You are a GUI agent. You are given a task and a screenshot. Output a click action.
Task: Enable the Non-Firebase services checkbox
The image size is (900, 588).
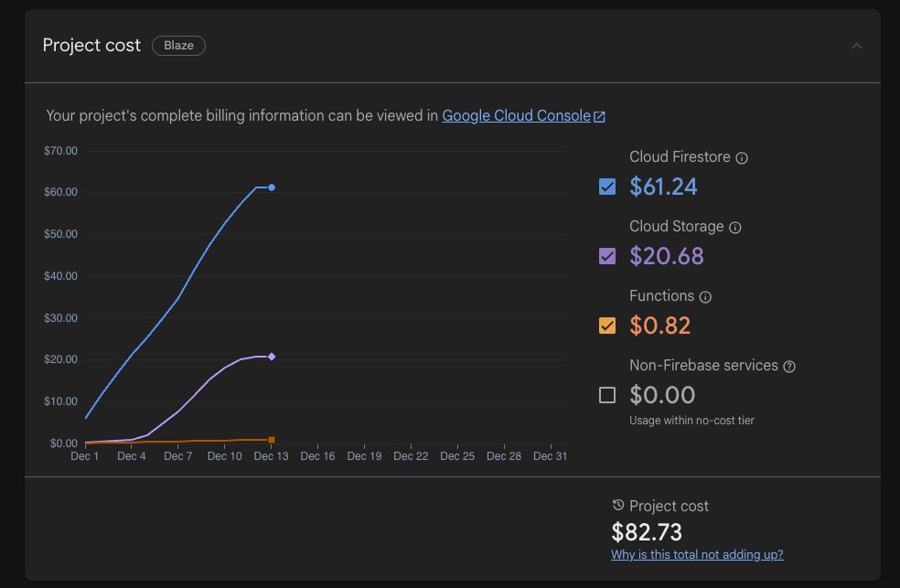click(x=606, y=395)
